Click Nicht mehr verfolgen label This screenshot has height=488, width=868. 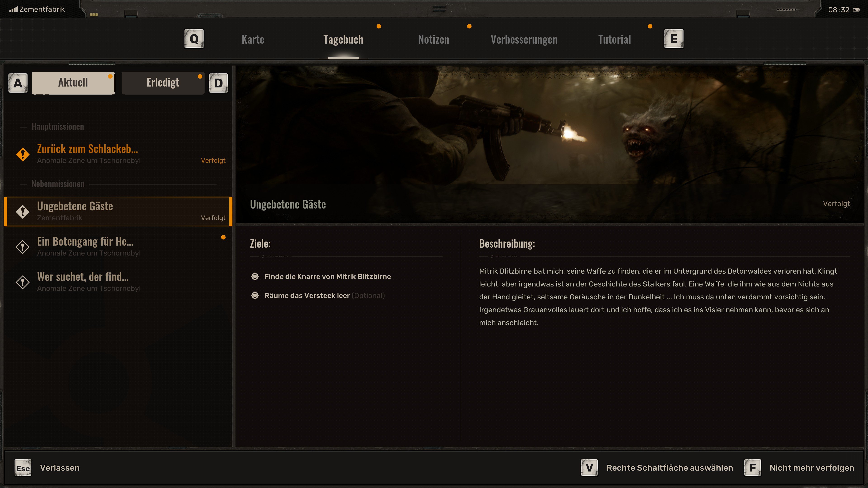click(812, 468)
